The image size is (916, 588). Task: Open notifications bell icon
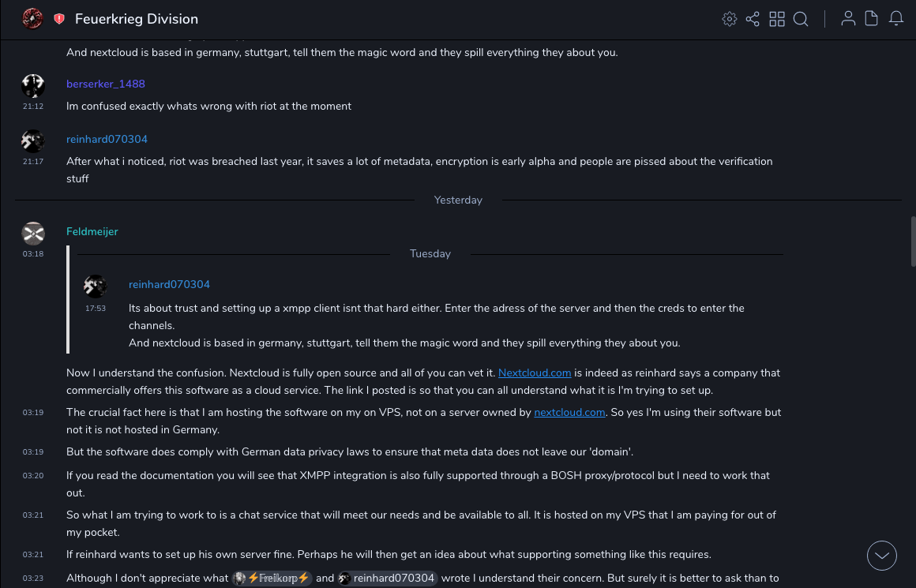click(896, 19)
